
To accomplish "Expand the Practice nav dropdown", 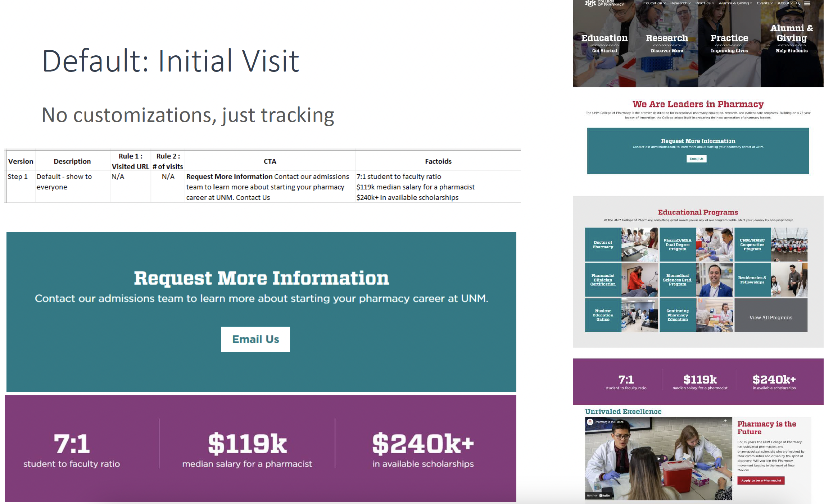I will 705,3.
